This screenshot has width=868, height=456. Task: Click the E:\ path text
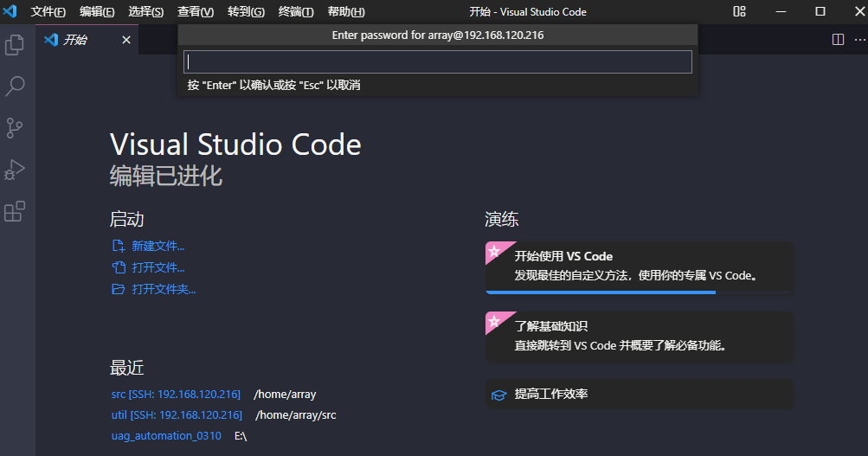[x=241, y=435]
